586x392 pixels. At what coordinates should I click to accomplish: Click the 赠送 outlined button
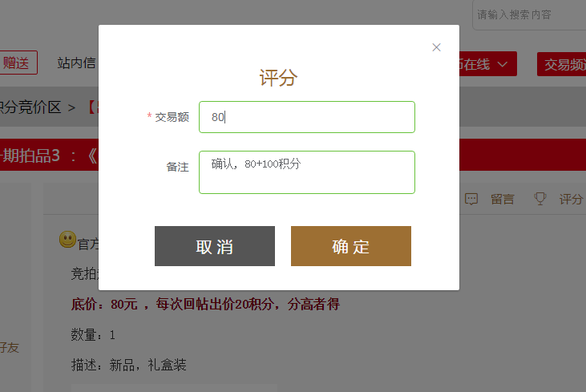tap(18, 63)
